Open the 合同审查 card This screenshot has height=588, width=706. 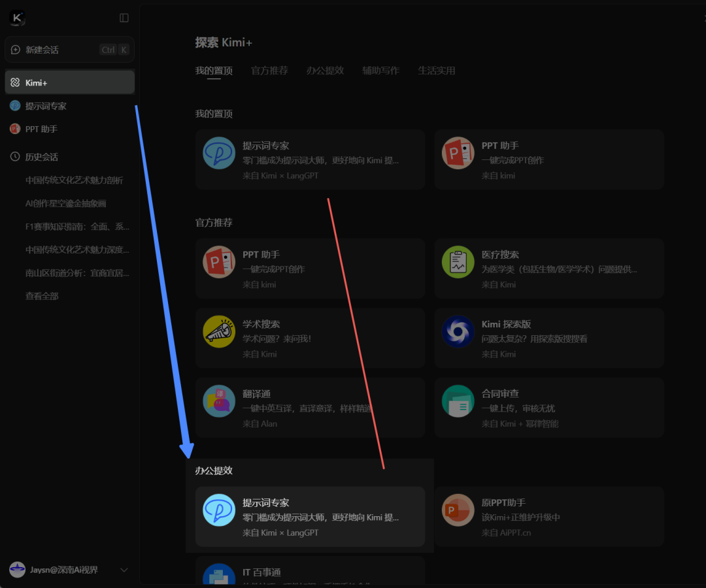click(549, 408)
